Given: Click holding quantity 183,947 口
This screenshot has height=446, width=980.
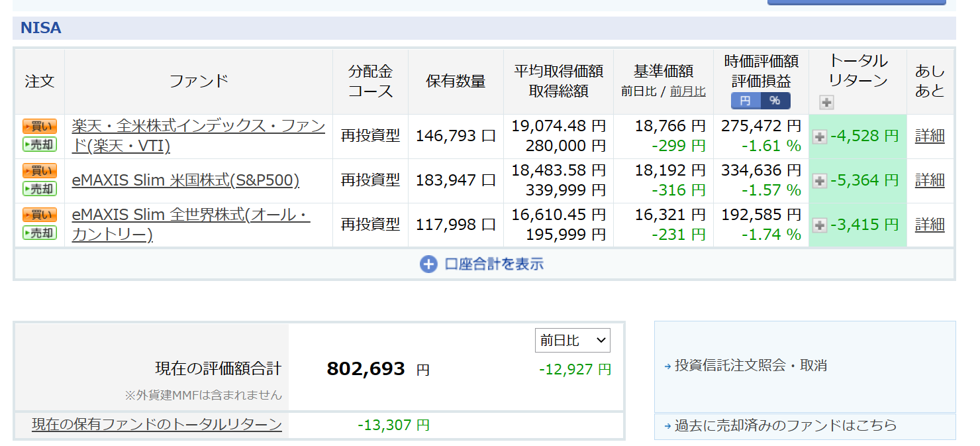Looking at the screenshot, I should pos(456,180).
